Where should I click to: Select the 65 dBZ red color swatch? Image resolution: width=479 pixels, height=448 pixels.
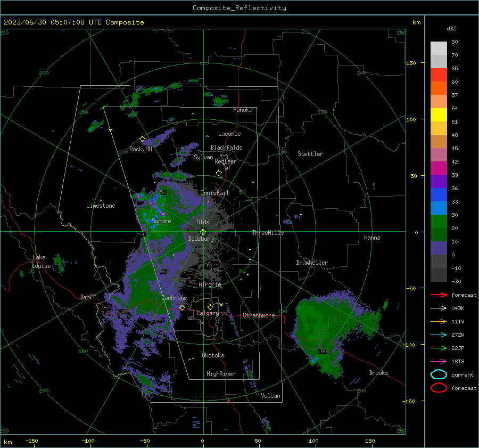(x=439, y=75)
